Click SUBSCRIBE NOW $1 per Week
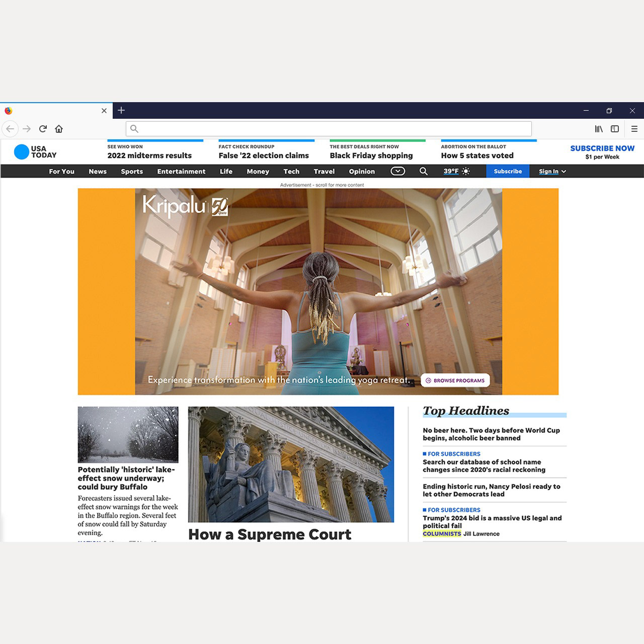Viewport: 644px width, 644px height. tap(602, 152)
